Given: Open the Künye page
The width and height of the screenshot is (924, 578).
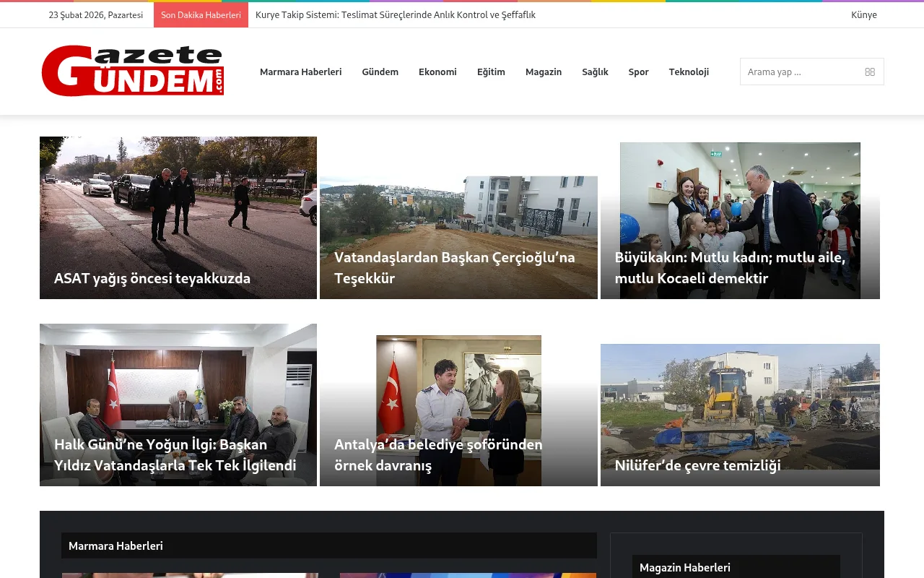Looking at the screenshot, I should 863,14.
